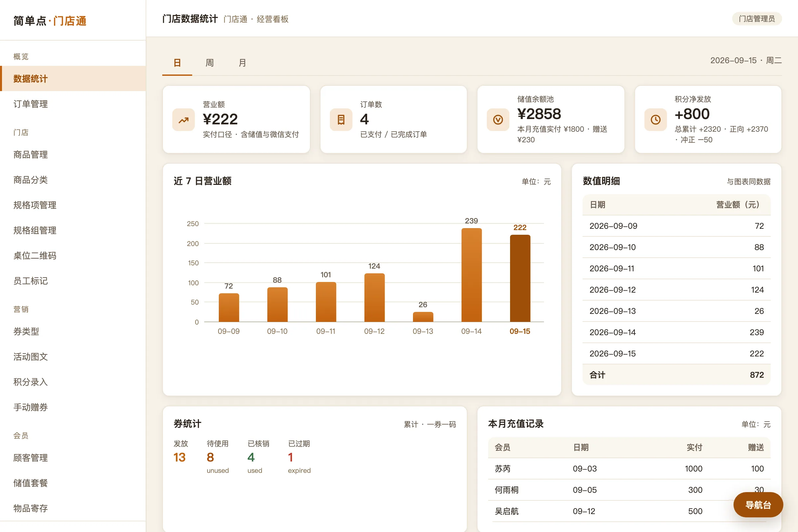Go to 商品管理 page
Screen dimensions: 798x532
[x=73, y=155]
